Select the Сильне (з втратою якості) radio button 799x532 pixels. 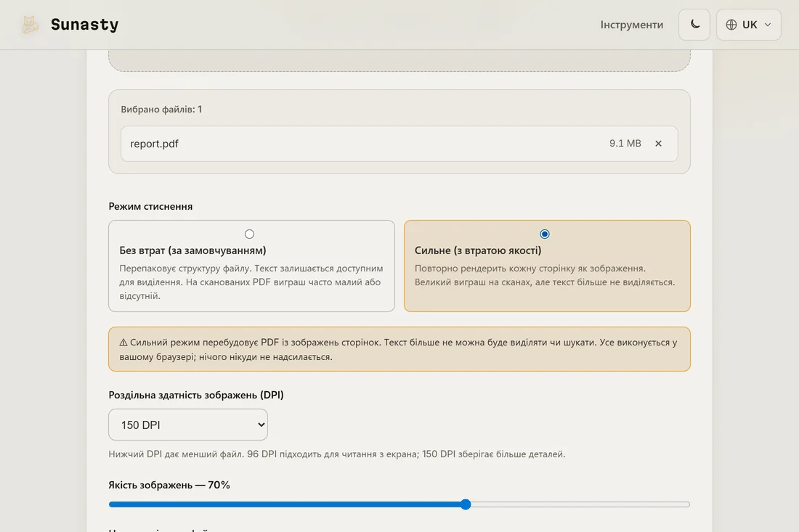(x=544, y=234)
